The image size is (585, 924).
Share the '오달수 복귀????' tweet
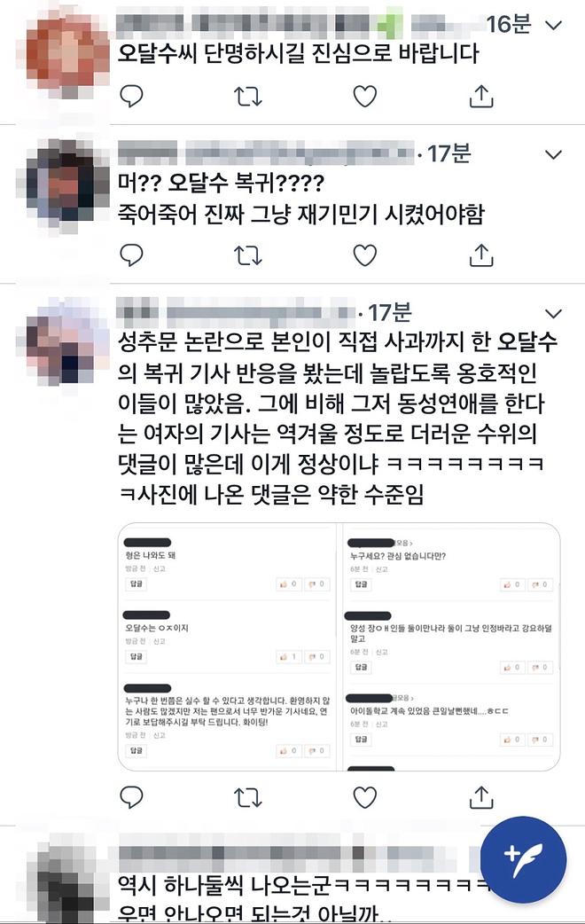pyautogui.click(x=480, y=254)
